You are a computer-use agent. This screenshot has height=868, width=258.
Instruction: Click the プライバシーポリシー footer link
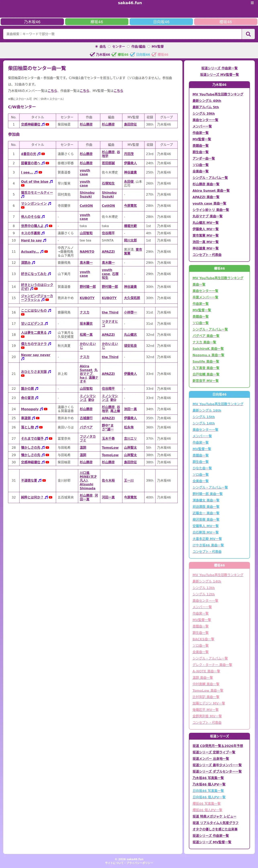(x=140, y=863)
